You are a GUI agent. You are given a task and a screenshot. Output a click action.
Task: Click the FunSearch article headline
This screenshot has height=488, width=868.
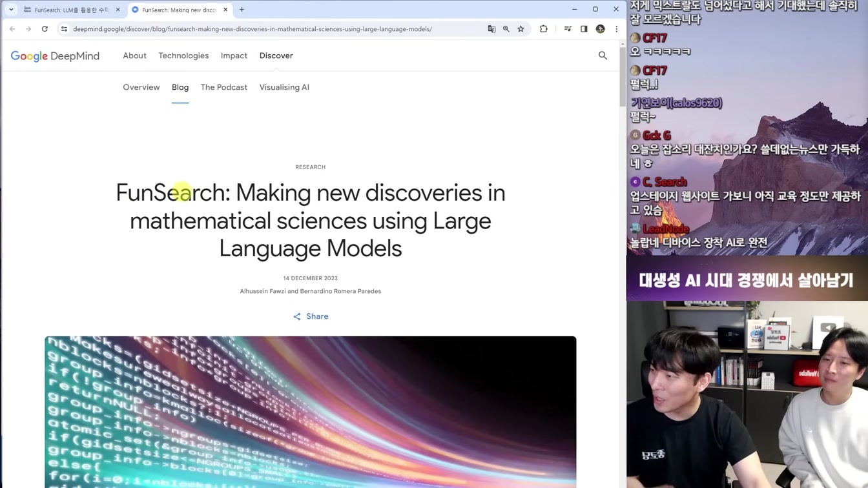click(310, 221)
